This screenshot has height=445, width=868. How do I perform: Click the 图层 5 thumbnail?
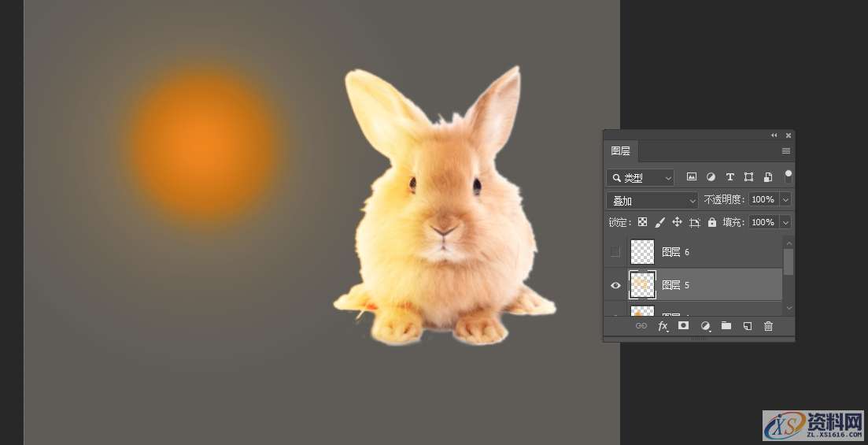click(643, 285)
